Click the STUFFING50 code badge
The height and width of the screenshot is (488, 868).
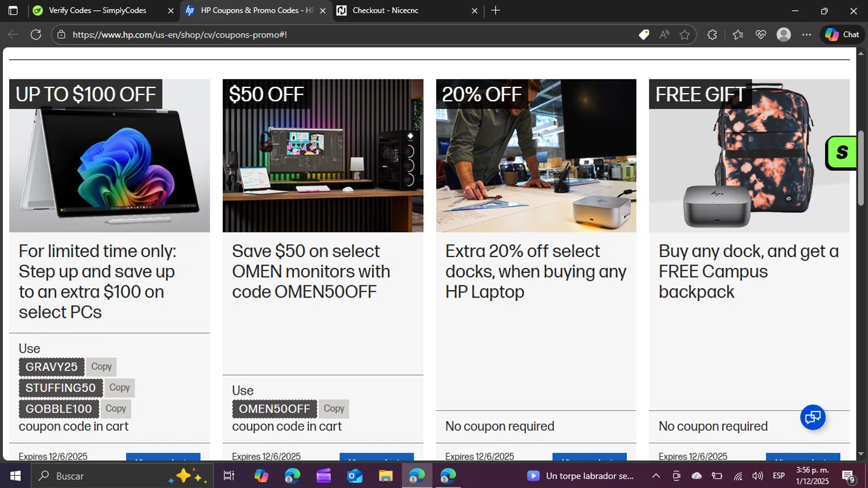tap(61, 388)
